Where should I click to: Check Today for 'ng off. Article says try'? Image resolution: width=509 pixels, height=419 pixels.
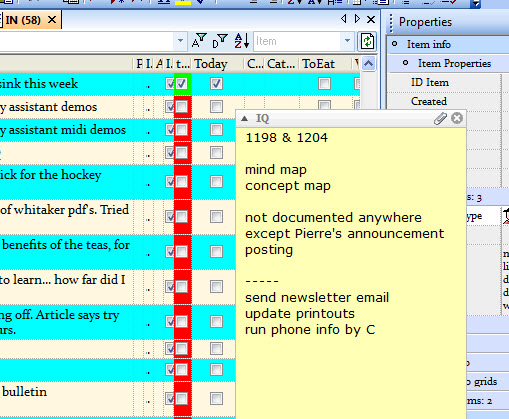(x=216, y=322)
